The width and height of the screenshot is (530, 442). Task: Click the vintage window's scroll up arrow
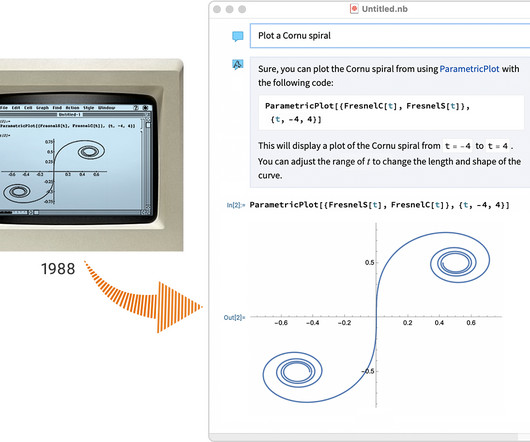coord(148,119)
